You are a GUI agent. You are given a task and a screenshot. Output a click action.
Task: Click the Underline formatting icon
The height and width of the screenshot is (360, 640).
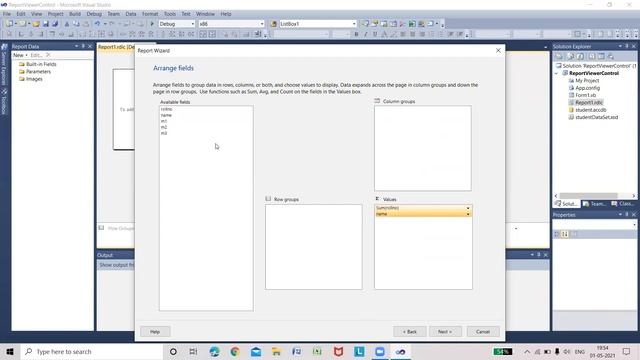pyautogui.click(x=375, y=34)
